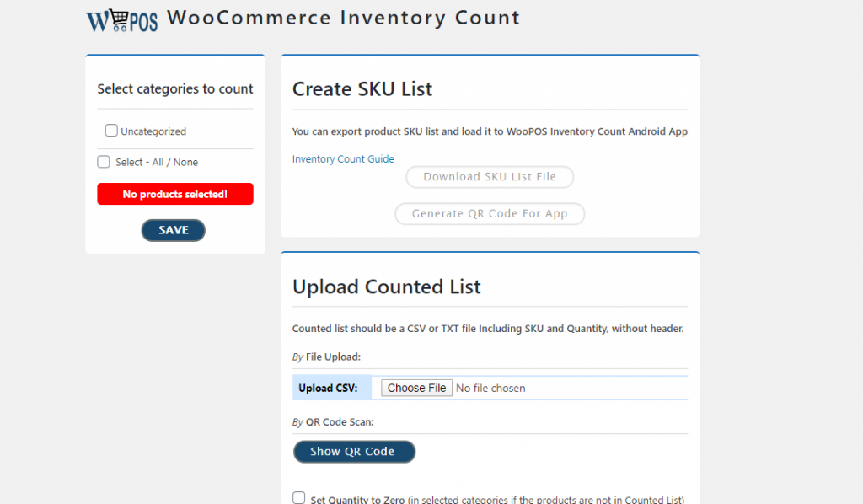Screen dimensions: 863x504
Task: Click the Select categories to count heading
Action: [x=175, y=88]
